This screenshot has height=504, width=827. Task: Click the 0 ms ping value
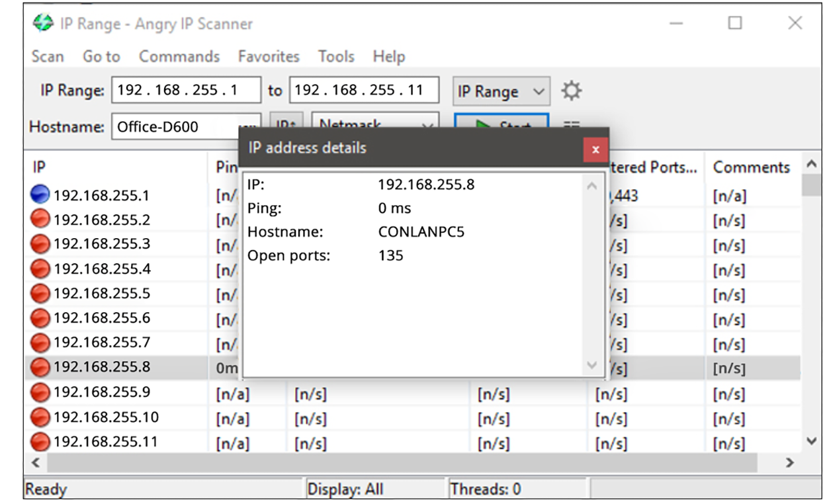click(x=394, y=208)
